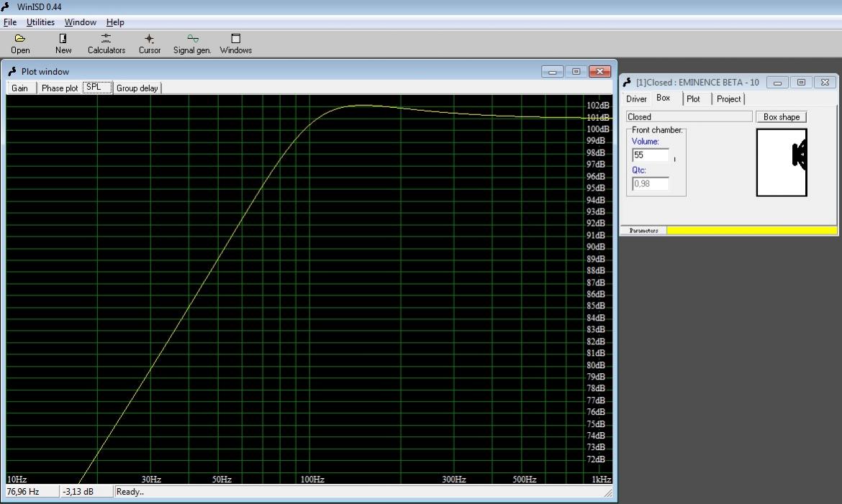Maximize the Plot window

(576, 71)
